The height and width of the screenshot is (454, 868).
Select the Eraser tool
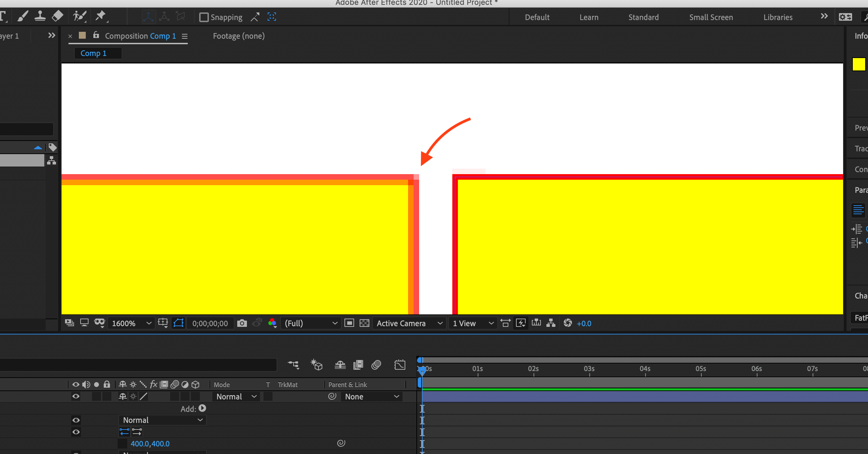[57, 16]
